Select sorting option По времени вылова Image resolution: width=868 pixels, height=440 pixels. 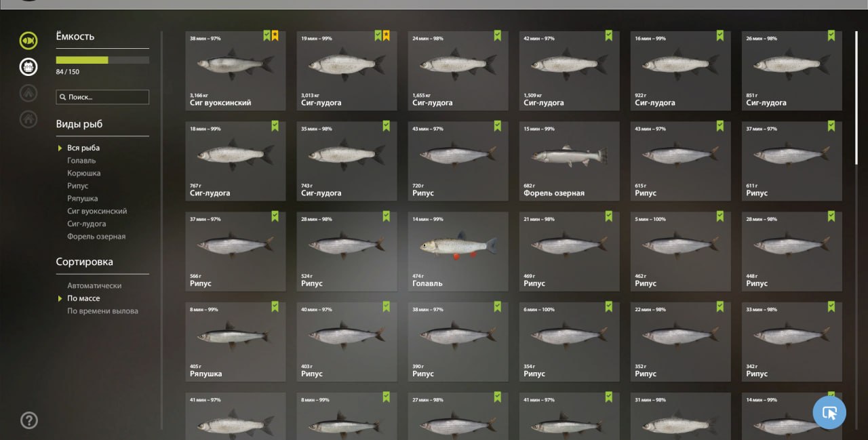click(x=102, y=311)
